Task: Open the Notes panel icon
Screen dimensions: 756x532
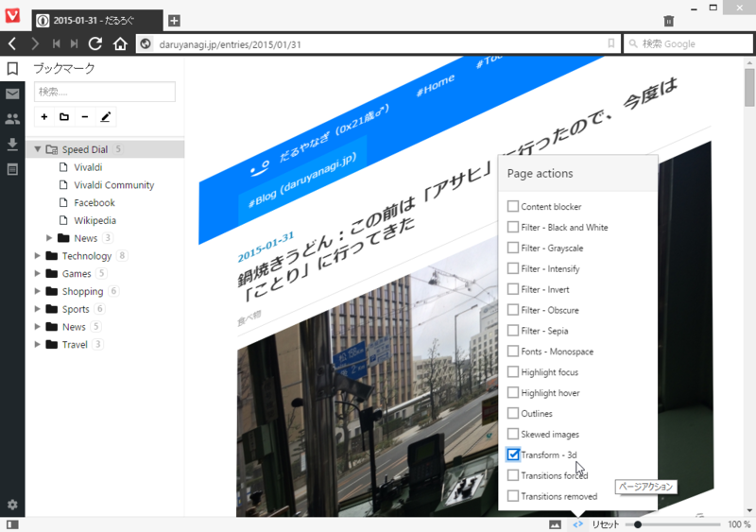Action: click(12, 169)
